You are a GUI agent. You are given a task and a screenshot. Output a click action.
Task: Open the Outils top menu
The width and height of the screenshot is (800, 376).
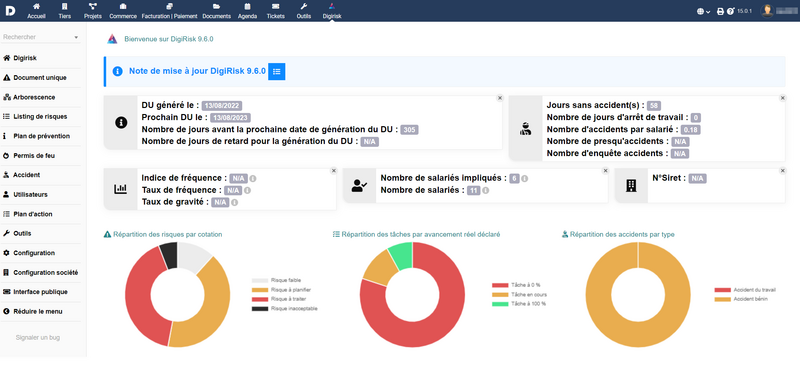click(x=304, y=11)
